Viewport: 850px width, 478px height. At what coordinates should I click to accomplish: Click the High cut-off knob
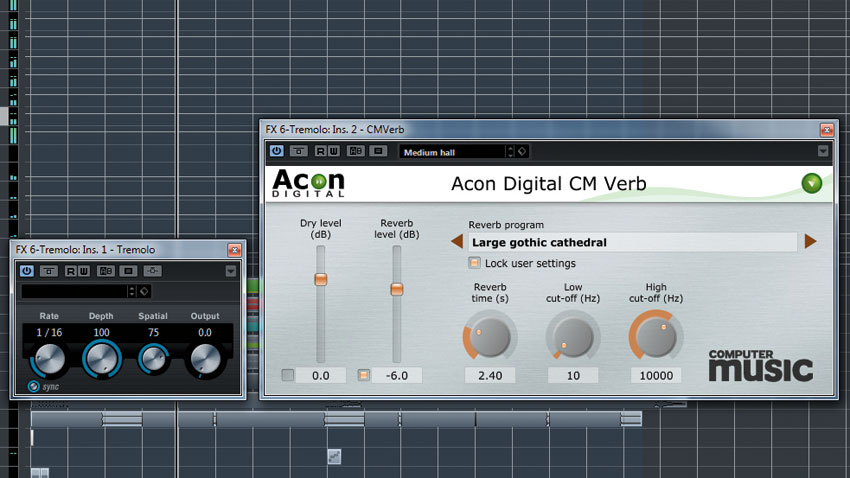(656, 336)
